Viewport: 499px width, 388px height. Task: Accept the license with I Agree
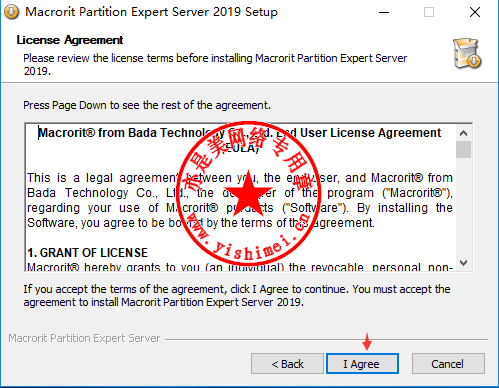click(x=362, y=364)
